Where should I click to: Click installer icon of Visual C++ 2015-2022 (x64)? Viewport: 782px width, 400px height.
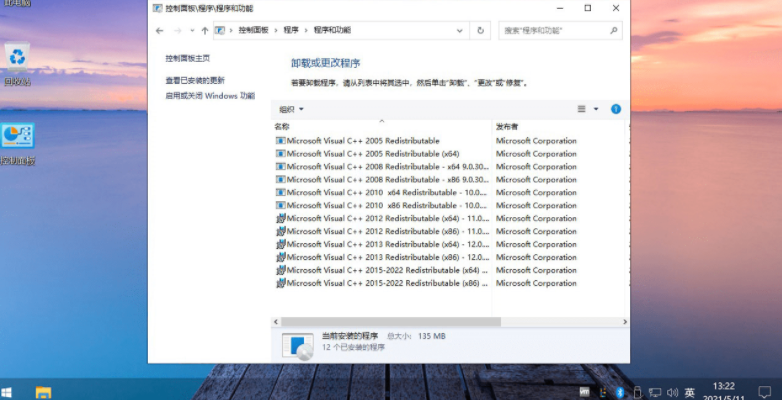click(x=281, y=270)
